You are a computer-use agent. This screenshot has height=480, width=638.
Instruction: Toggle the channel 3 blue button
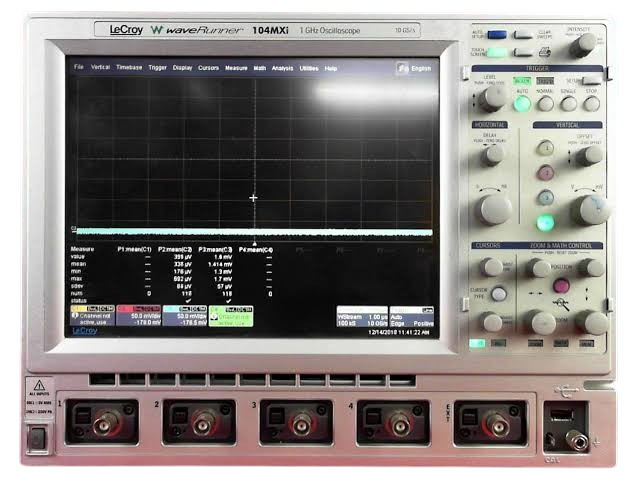click(546, 198)
